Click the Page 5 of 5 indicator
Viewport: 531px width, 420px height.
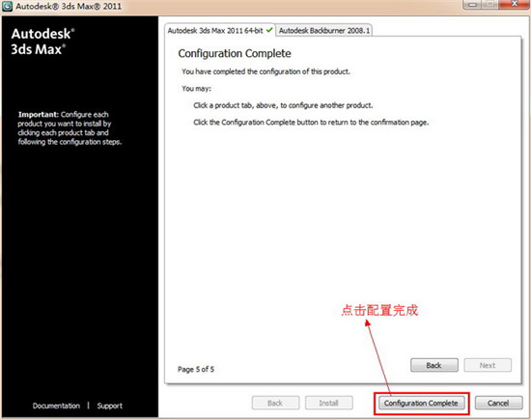[x=196, y=369]
